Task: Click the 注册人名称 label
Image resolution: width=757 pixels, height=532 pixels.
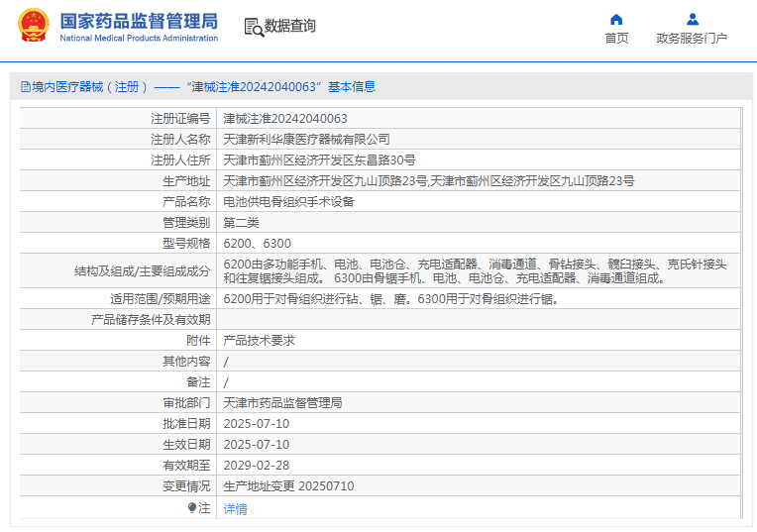Action: pos(180,140)
